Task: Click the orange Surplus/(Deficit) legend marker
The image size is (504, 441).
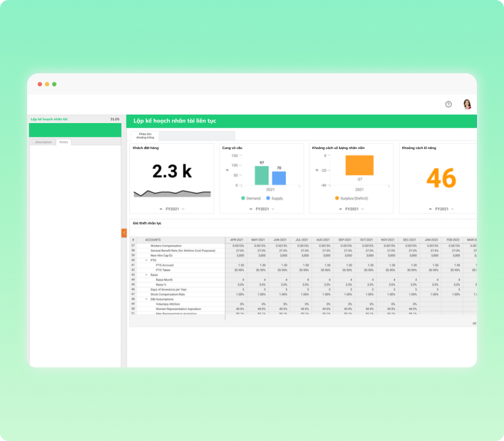Action: tap(337, 198)
